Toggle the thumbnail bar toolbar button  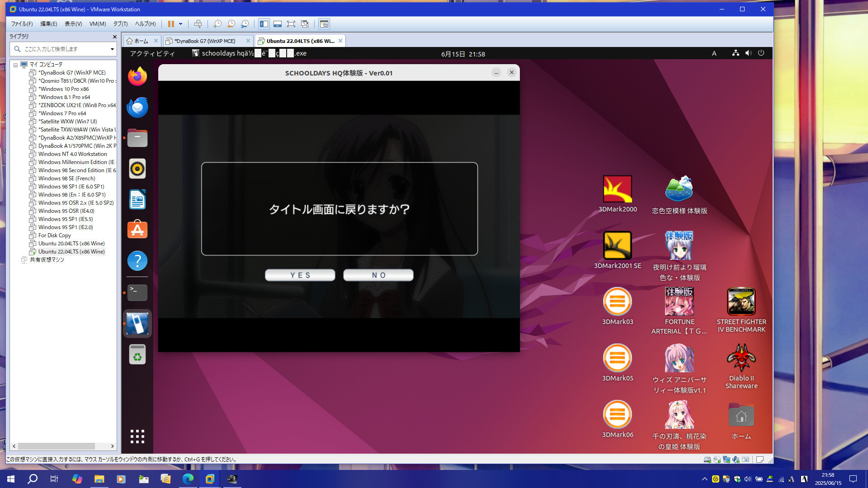coord(278,24)
